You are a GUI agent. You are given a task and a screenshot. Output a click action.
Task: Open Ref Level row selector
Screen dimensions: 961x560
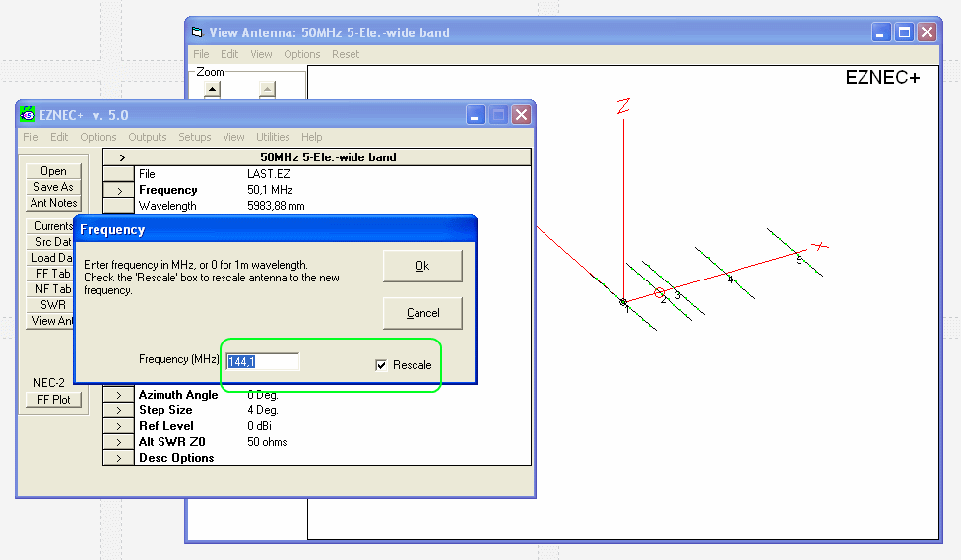click(x=119, y=426)
